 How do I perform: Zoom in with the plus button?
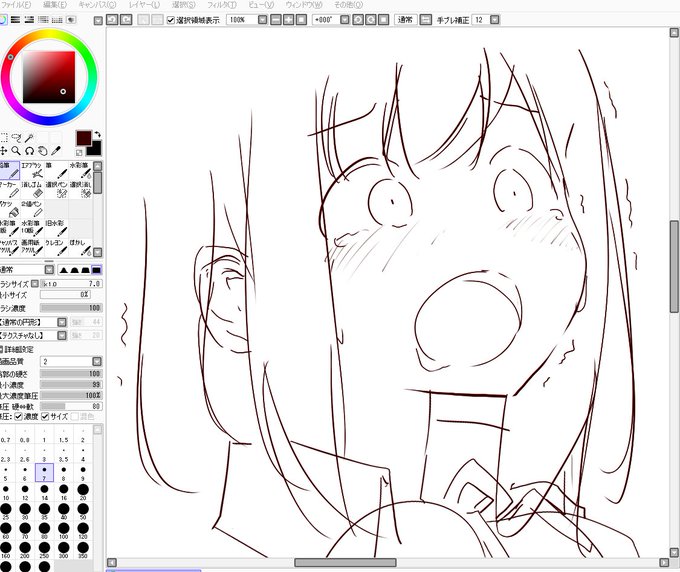pyautogui.click(x=288, y=20)
